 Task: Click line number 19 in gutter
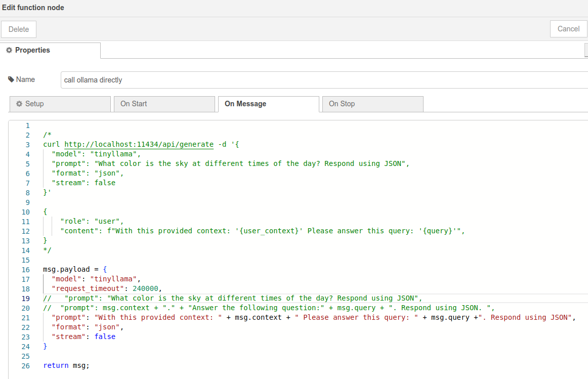point(25,299)
